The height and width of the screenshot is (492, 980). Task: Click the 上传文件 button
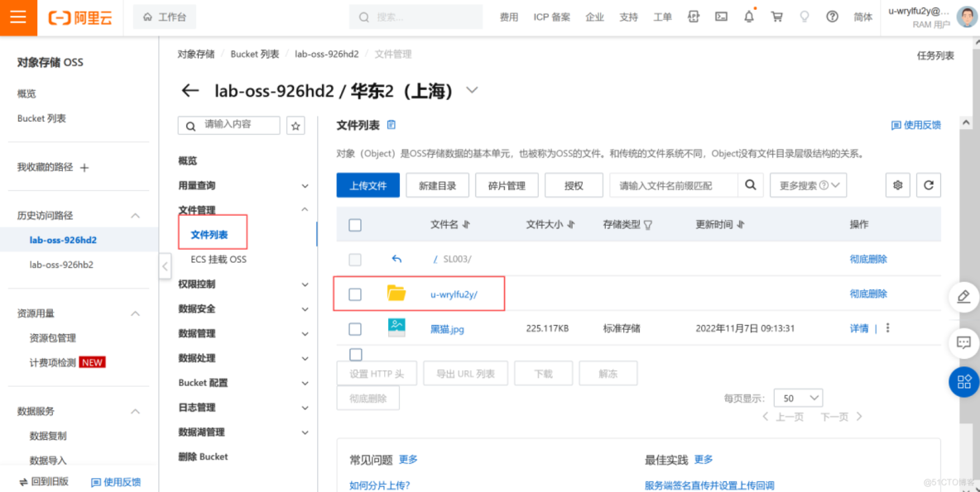click(x=367, y=185)
